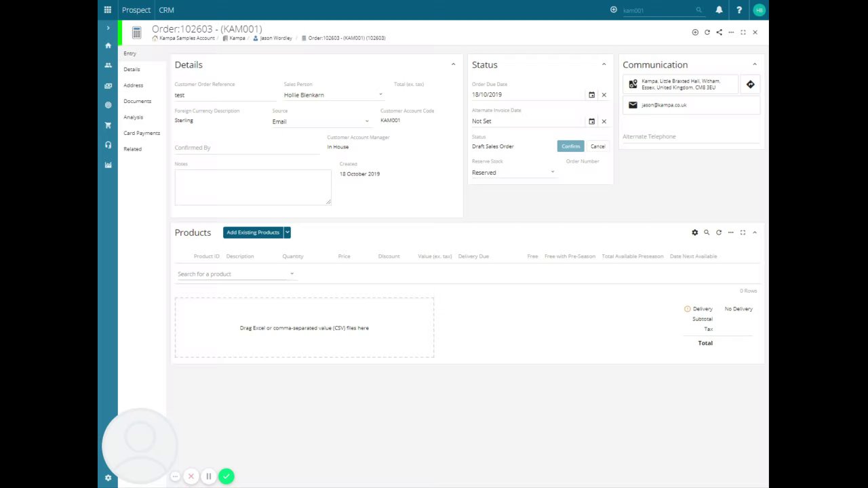The image size is (868, 488).
Task: Select the Related tab
Action: pos(133,149)
